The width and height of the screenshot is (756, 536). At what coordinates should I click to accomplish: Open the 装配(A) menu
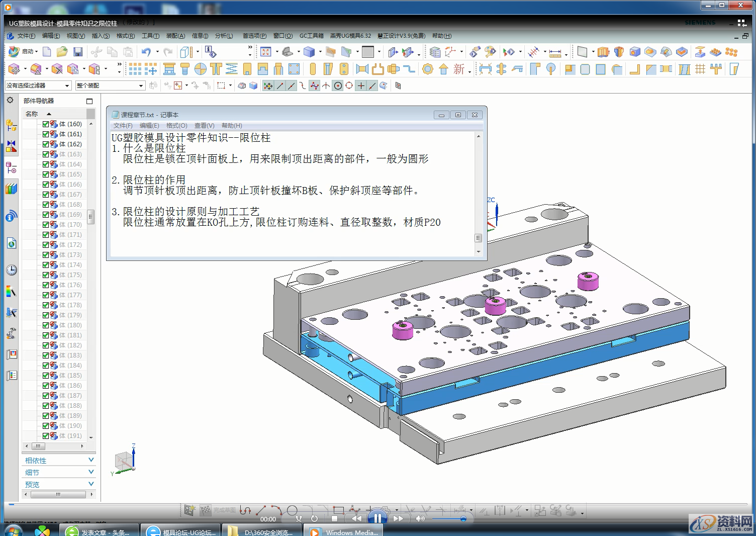point(175,36)
